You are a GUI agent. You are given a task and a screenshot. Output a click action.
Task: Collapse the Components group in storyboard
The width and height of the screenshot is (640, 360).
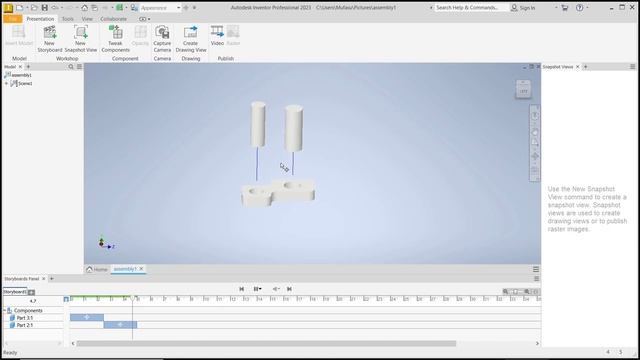[x=4, y=311]
